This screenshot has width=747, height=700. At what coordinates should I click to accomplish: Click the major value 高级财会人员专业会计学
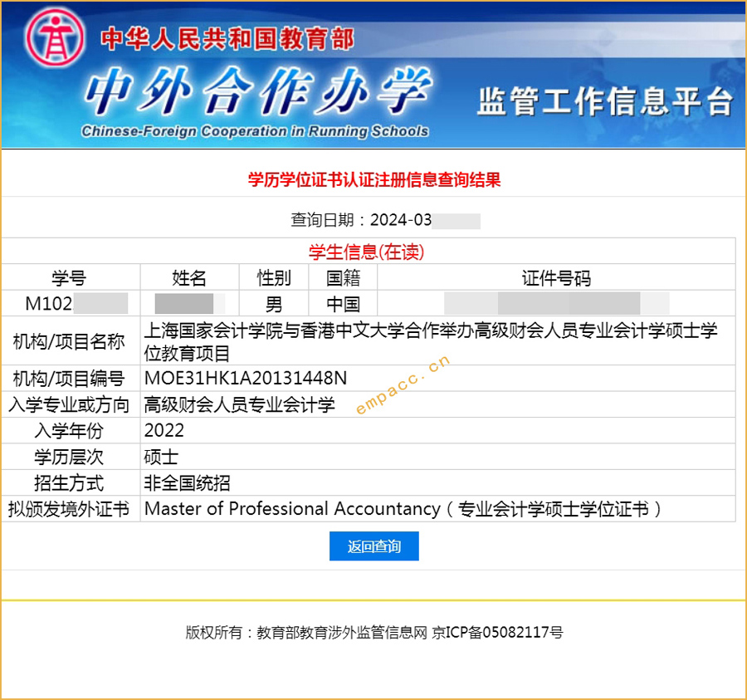240,404
